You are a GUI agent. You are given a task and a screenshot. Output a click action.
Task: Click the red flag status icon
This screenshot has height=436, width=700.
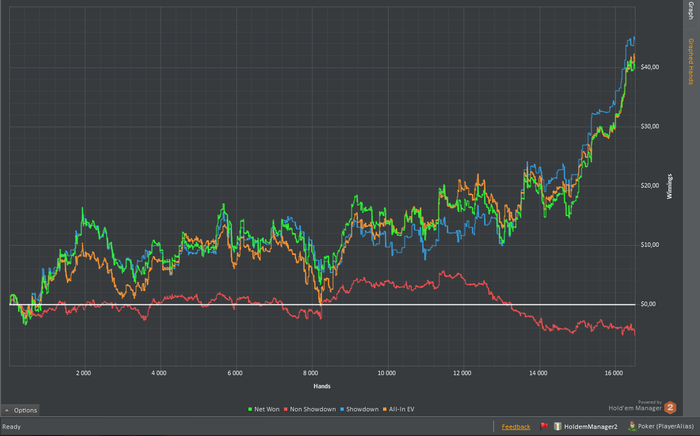pyautogui.click(x=544, y=427)
